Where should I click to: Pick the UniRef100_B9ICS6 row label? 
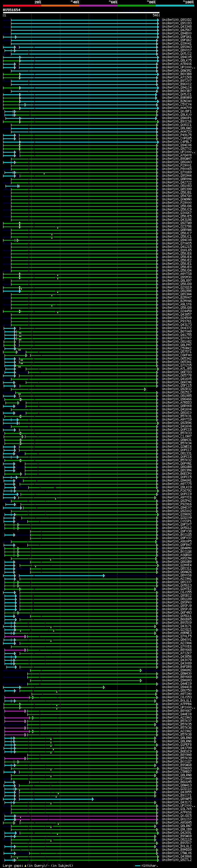pyautogui.click(x=177, y=122)
